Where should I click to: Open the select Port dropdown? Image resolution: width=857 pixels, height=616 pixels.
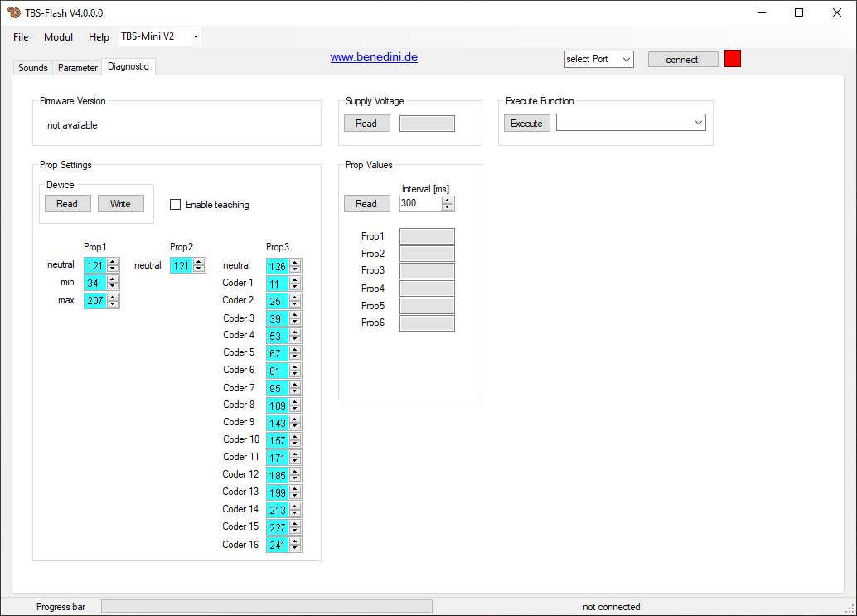click(598, 59)
